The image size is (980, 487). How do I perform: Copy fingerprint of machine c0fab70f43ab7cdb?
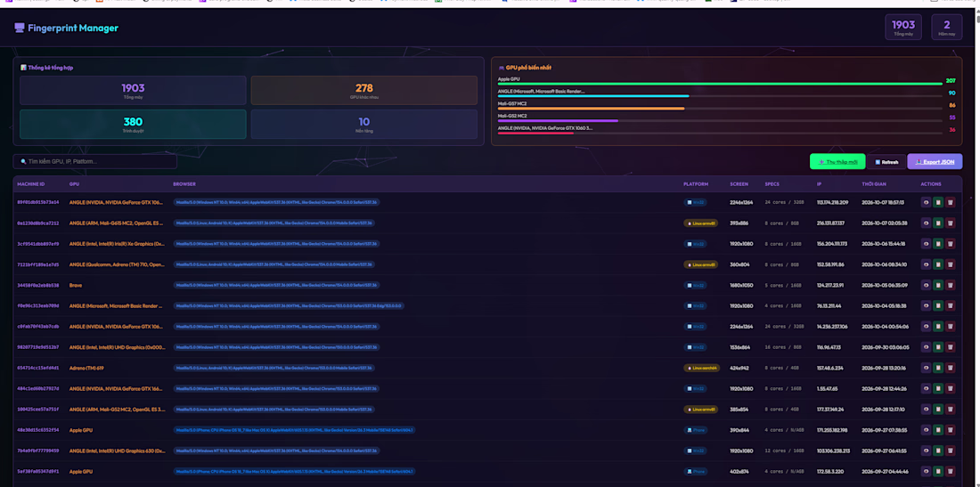click(937, 327)
